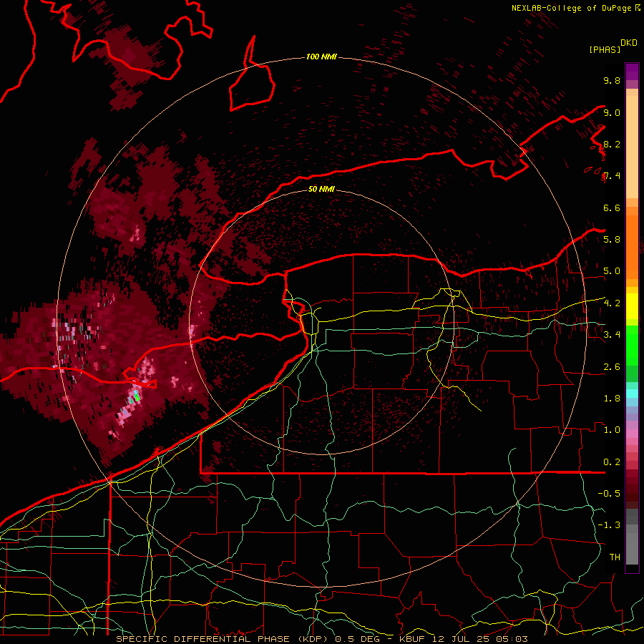Image resolution: width=644 pixels, height=644 pixels.
Task: Click the 9.8 value on the color scale
Action: click(612, 80)
